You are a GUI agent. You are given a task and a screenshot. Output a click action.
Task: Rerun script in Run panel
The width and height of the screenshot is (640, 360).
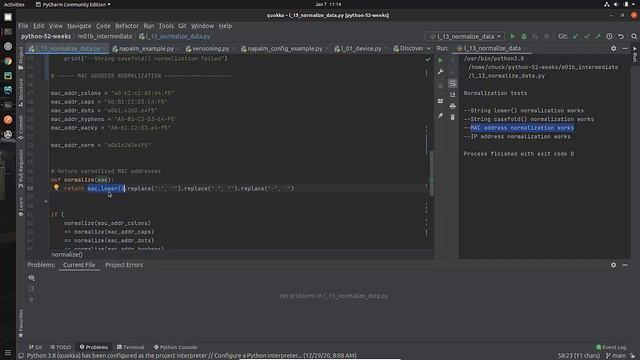(x=440, y=60)
